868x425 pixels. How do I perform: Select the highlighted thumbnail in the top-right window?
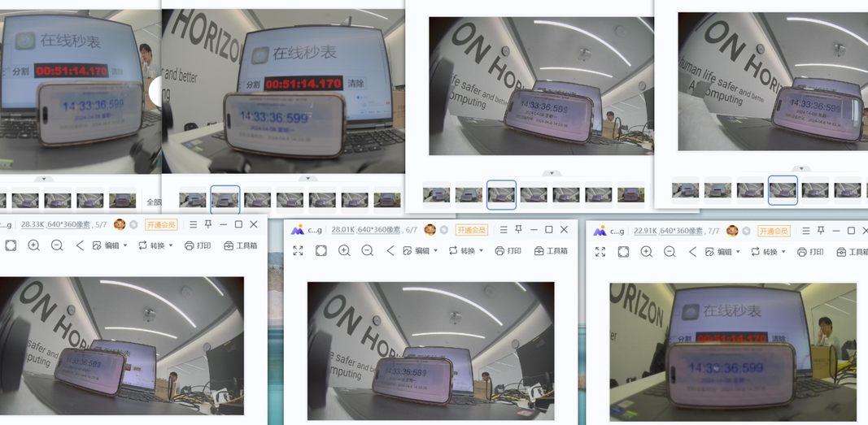(783, 189)
